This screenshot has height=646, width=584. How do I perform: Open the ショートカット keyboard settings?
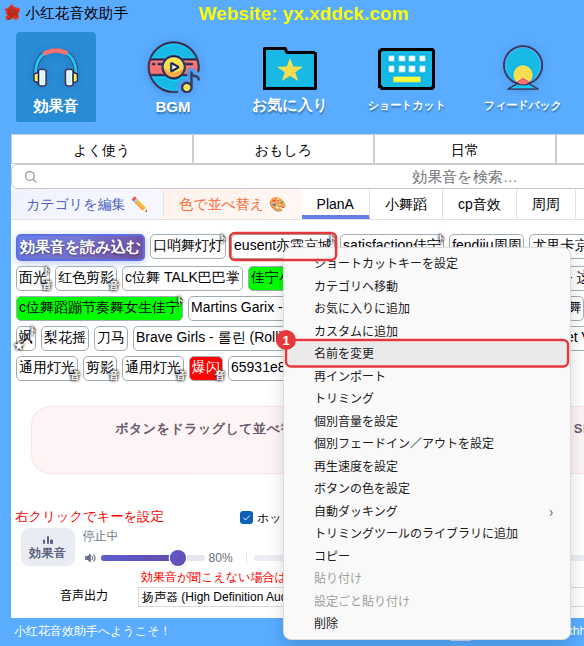click(x=406, y=80)
